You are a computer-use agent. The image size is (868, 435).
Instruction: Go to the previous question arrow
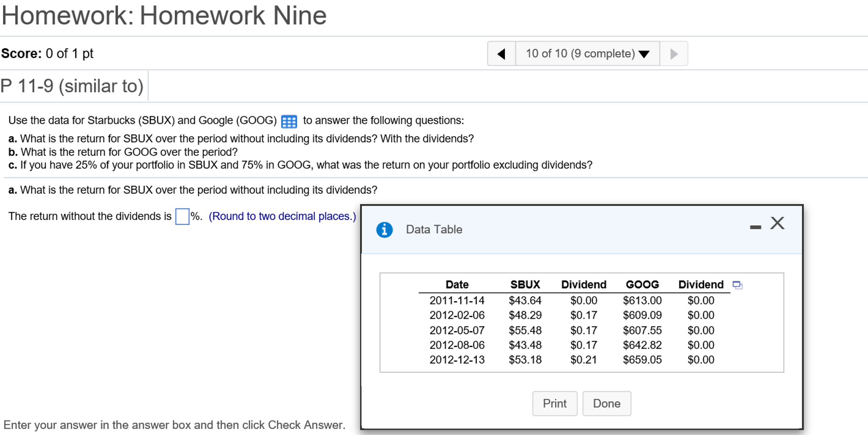(x=501, y=54)
